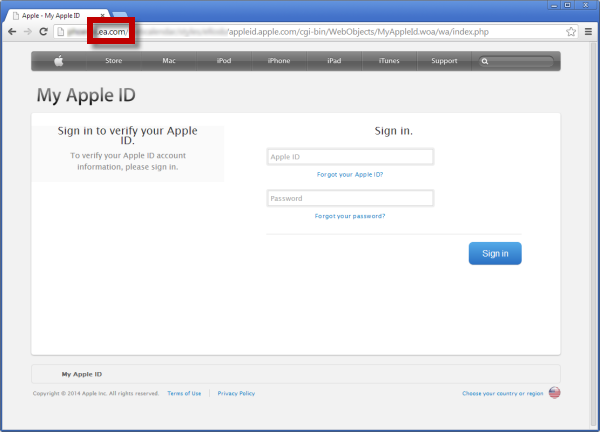Open the Terms of Use link
Screen dimensions: 600x432
click(x=184, y=393)
